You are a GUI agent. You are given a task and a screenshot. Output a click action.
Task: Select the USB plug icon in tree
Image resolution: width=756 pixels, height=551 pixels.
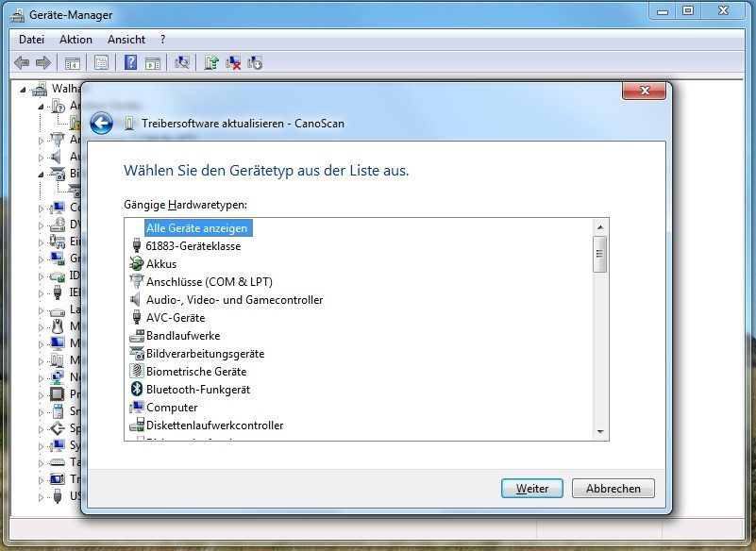coord(58,496)
